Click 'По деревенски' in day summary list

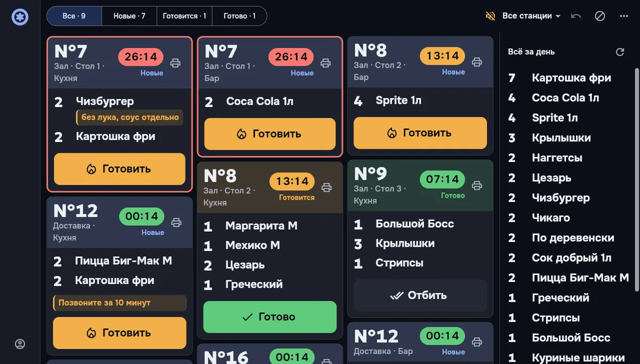click(x=573, y=238)
